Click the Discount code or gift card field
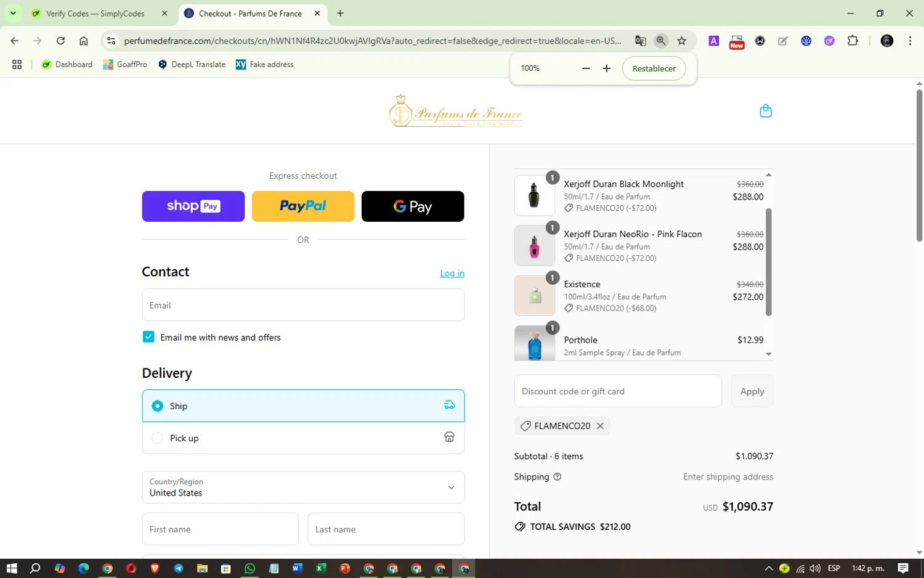The width and height of the screenshot is (924, 578). 618,391
